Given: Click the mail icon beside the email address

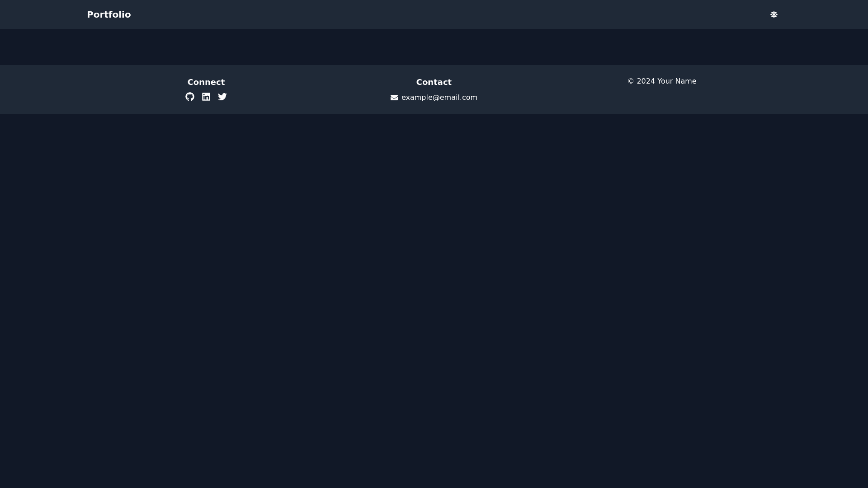Looking at the screenshot, I should 394,98.
